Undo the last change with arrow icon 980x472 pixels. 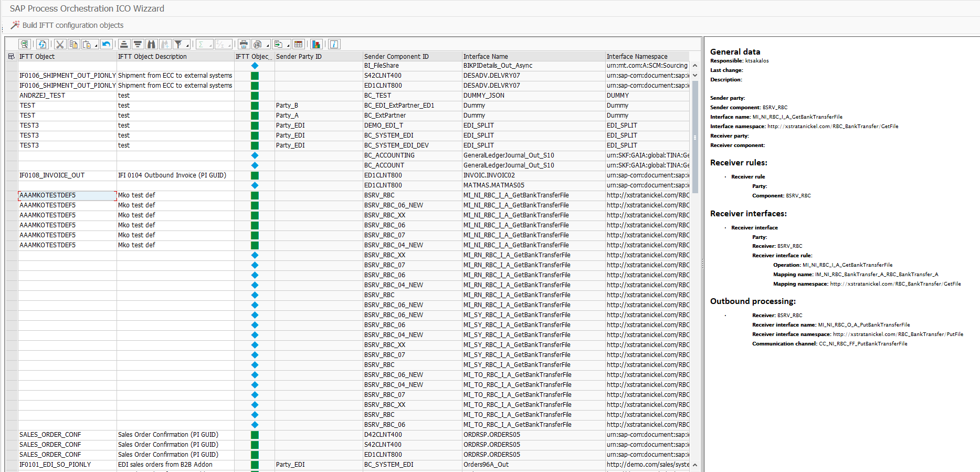pyautogui.click(x=107, y=44)
